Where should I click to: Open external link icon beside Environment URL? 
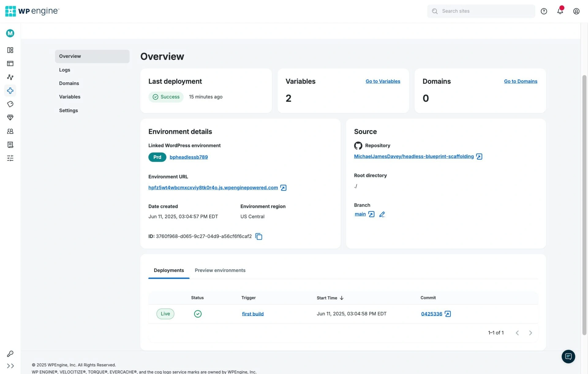[283, 188]
